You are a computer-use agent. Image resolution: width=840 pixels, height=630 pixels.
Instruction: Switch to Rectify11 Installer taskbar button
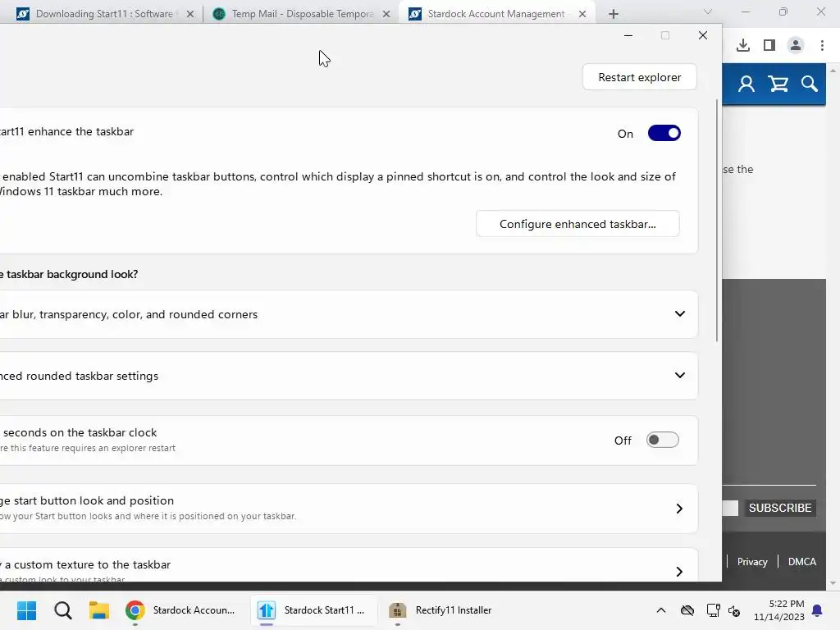(x=442, y=610)
